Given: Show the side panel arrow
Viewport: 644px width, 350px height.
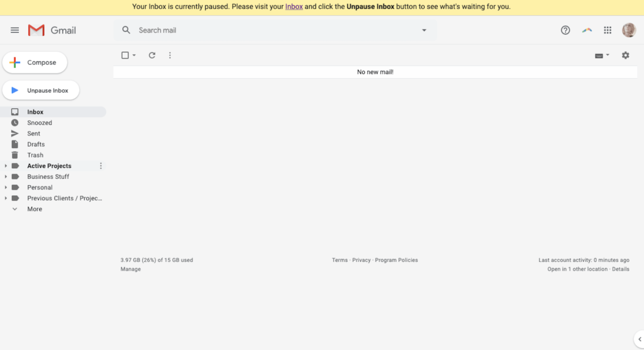Looking at the screenshot, I should pyautogui.click(x=639, y=339).
